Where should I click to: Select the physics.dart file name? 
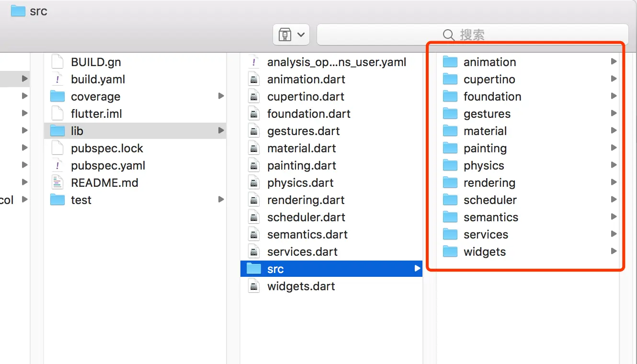pos(300,183)
